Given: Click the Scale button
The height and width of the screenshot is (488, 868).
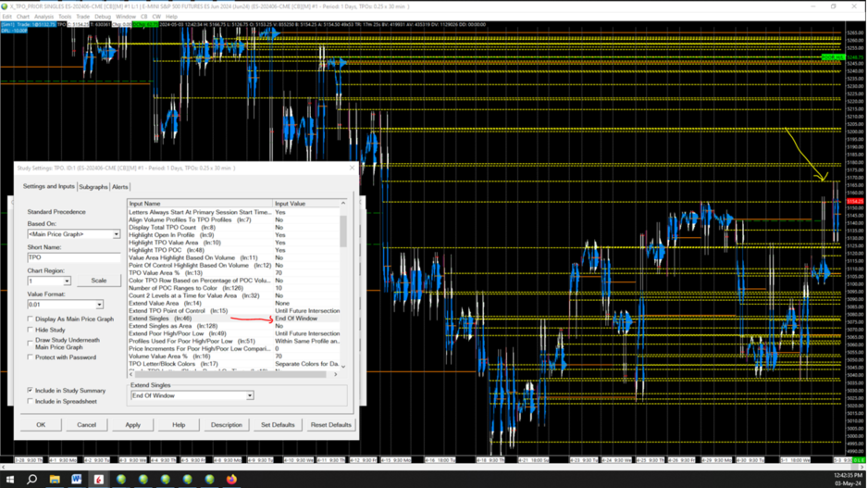Looking at the screenshot, I should pyautogui.click(x=98, y=281).
